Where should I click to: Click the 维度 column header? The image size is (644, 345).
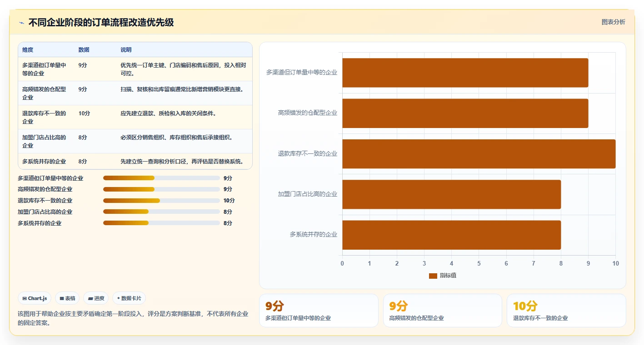point(28,49)
